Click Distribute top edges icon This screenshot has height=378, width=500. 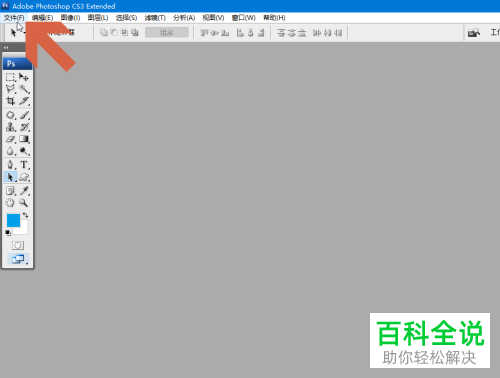pos(281,33)
